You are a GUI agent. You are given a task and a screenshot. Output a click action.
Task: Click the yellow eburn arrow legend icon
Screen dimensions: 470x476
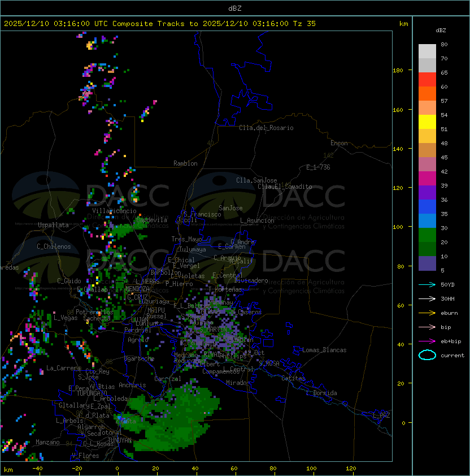[x=427, y=313]
